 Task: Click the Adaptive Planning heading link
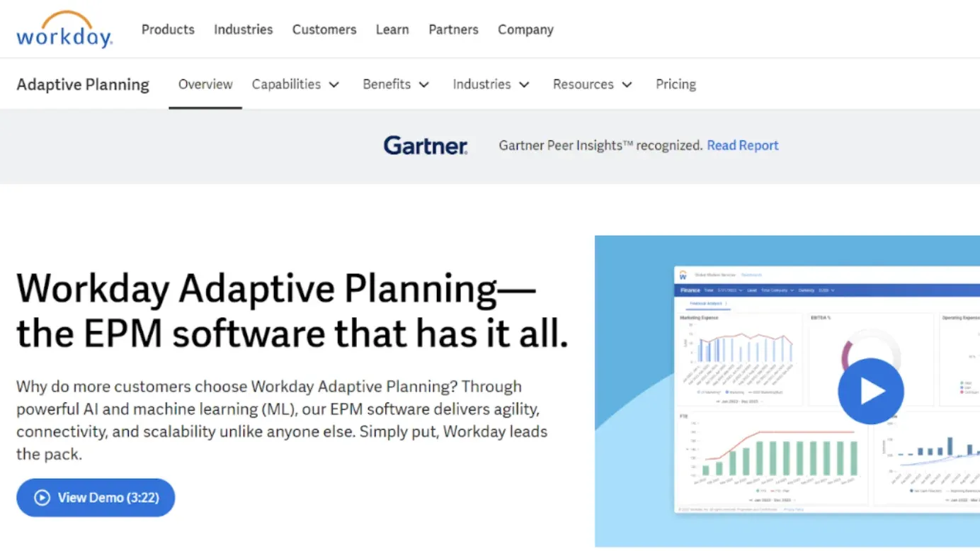point(83,84)
